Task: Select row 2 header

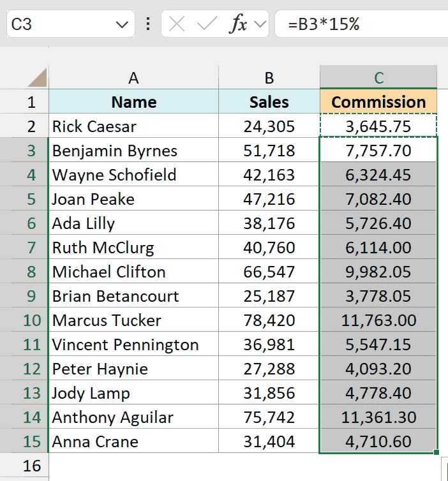Action: tap(24, 126)
